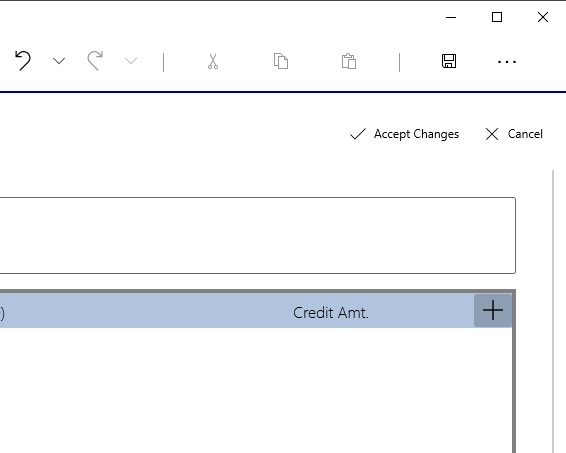
Task: Select the Cut scissors icon
Action: 213,61
